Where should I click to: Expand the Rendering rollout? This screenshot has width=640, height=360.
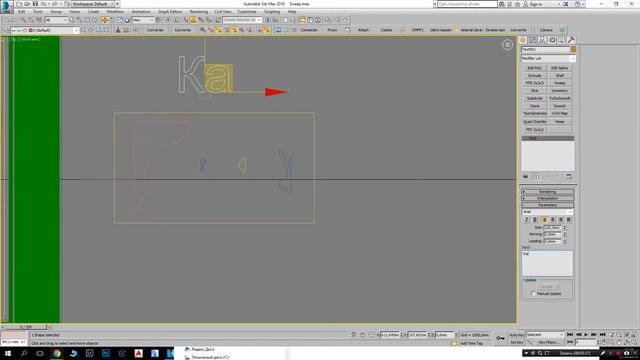547,191
